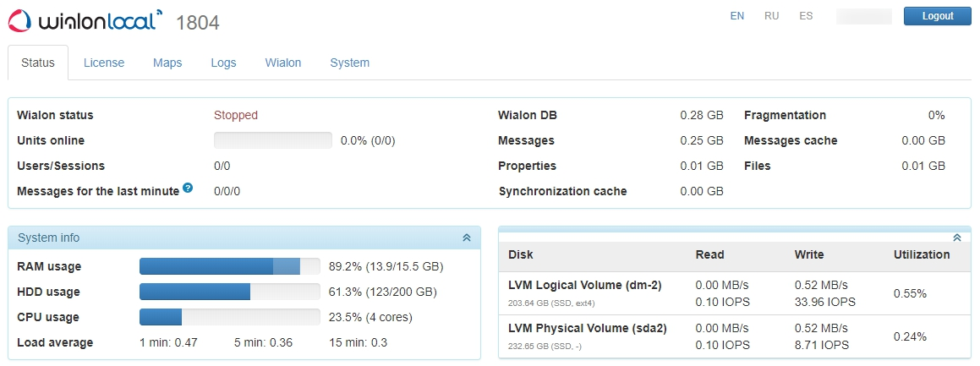The height and width of the screenshot is (366, 980).
Task: Collapse the System info panel
Action: click(x=466, y=238)
